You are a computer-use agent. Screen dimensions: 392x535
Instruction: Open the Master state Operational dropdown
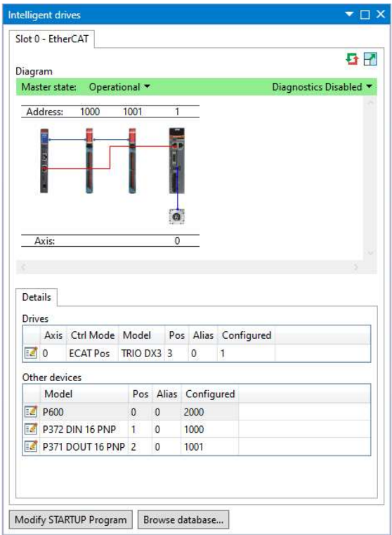[119, 87]
